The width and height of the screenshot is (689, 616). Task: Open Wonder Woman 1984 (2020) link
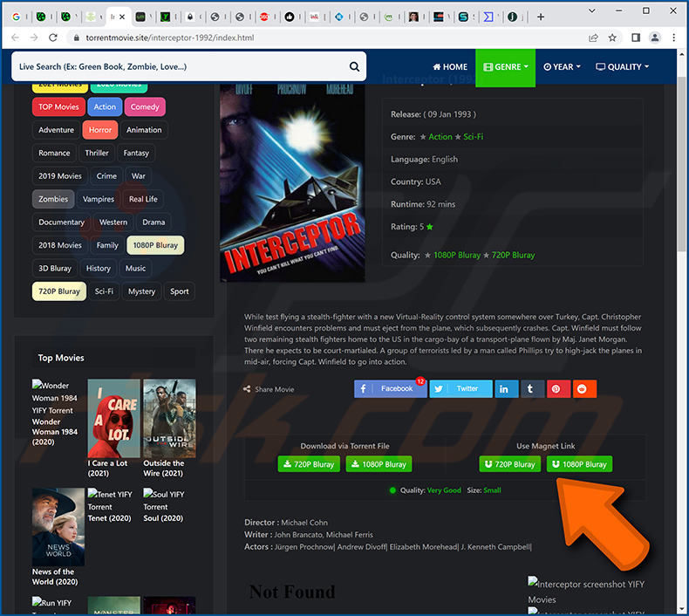(x=54, y=432)
